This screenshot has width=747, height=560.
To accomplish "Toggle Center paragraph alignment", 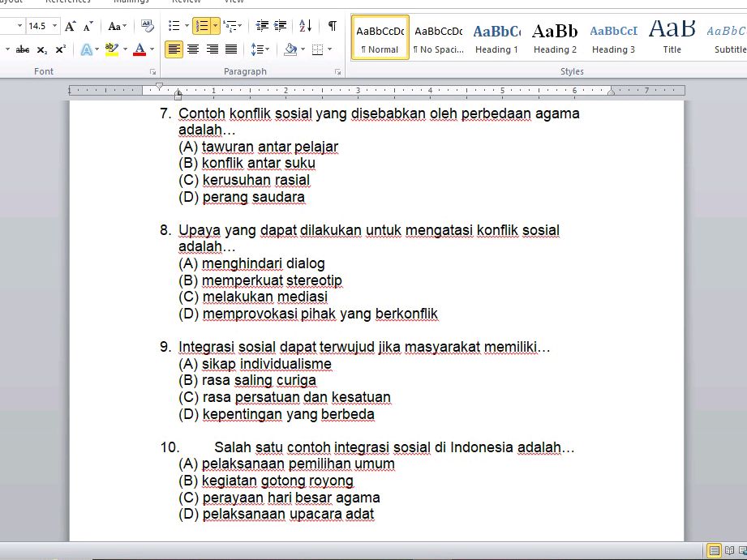I will click(x=191, y=49).
